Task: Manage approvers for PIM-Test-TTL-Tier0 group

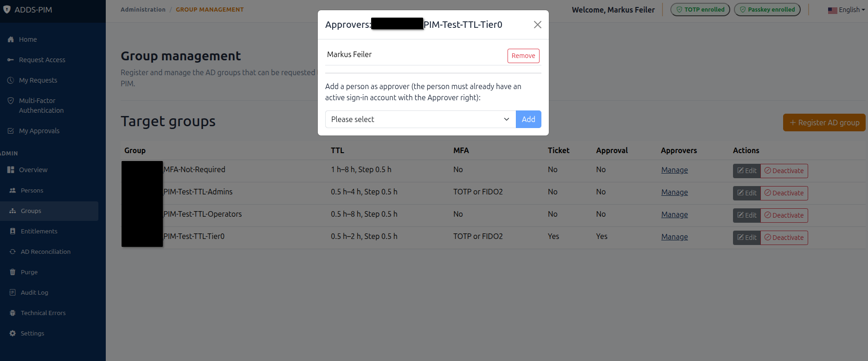Action: [x=675, y=237]
